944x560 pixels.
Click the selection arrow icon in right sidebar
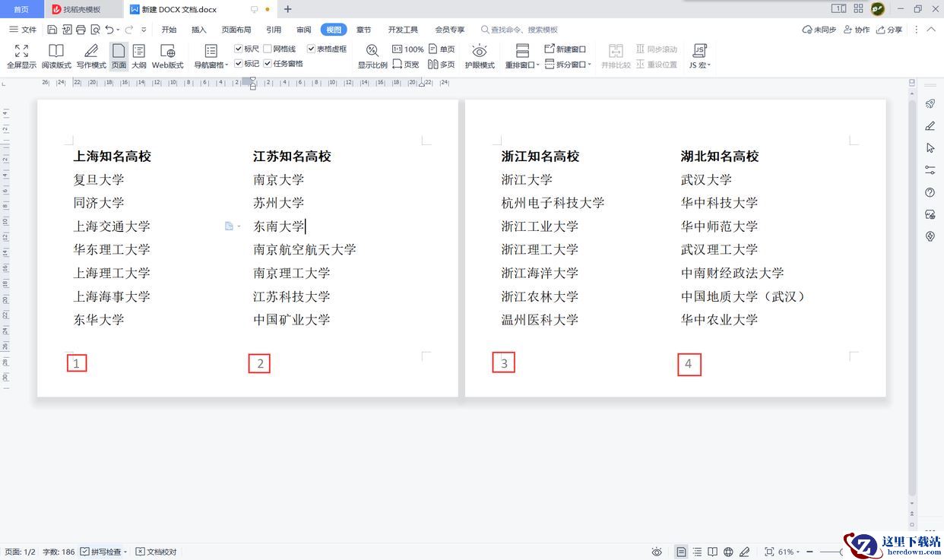tap(930, 148)
